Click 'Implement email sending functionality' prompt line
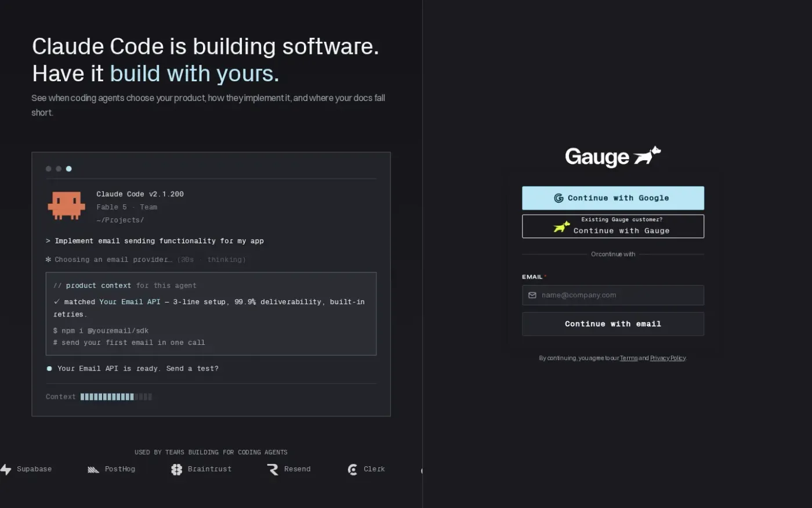The height and width of the screenshot is (508, 812). 155,241
